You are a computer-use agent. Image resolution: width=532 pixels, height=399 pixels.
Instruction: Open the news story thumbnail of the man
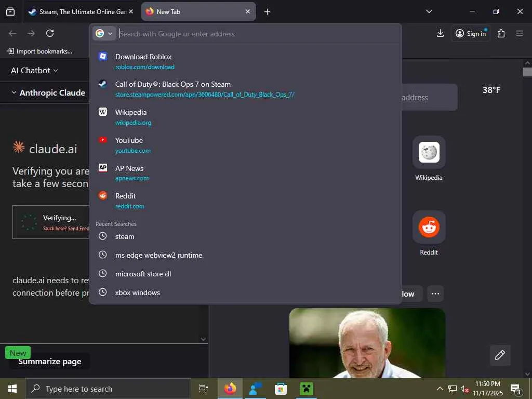pos(367,343)
